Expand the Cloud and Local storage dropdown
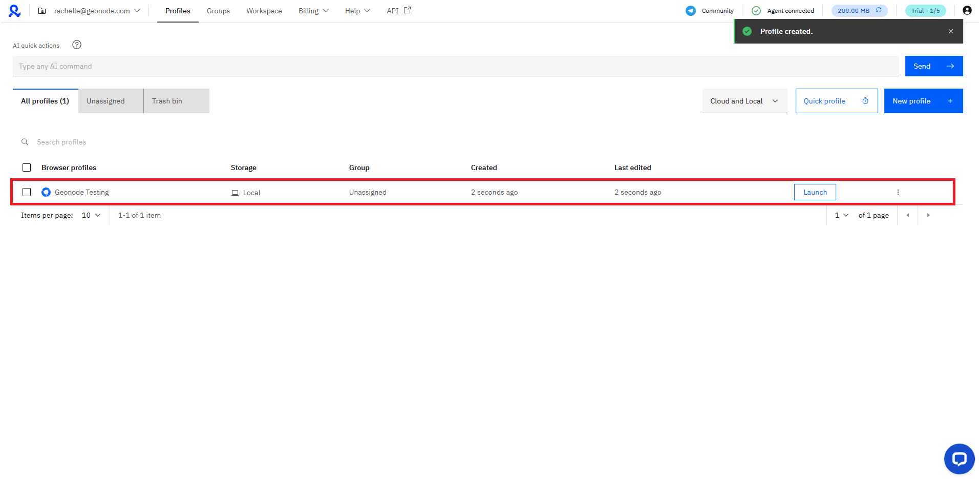This screenshot has height=481, width=980. pos(744,101)
